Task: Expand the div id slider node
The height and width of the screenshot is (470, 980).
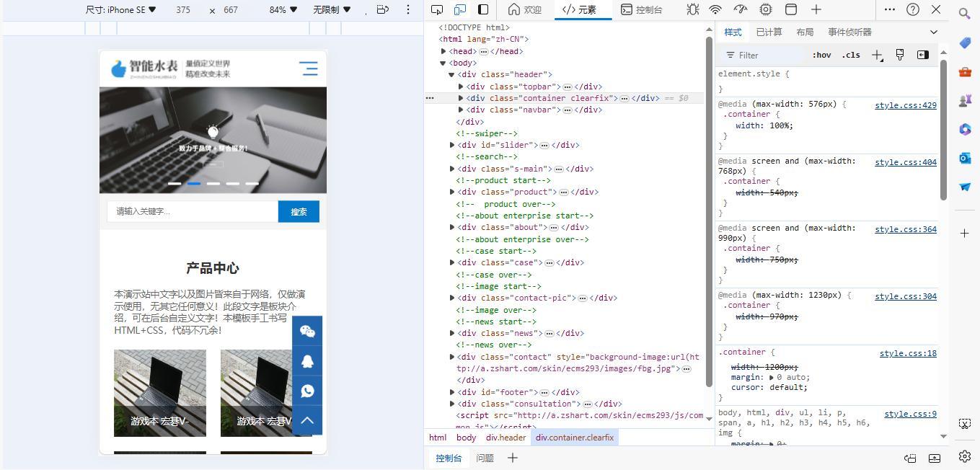Action: pos(452,145)
